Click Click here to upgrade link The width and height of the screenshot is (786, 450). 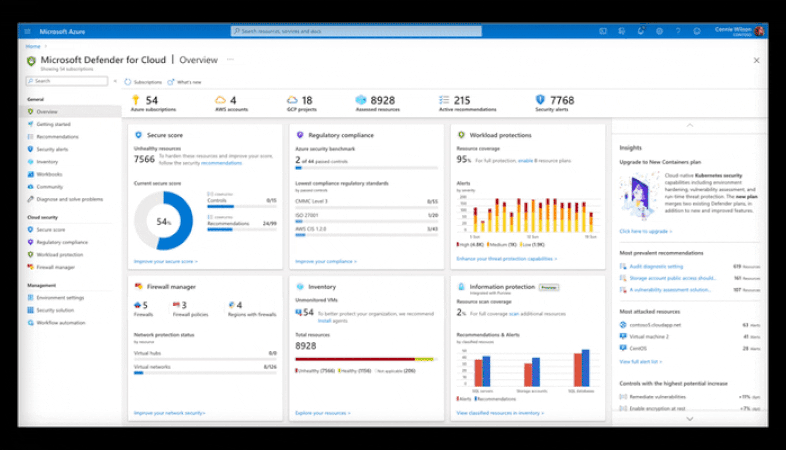646,232
